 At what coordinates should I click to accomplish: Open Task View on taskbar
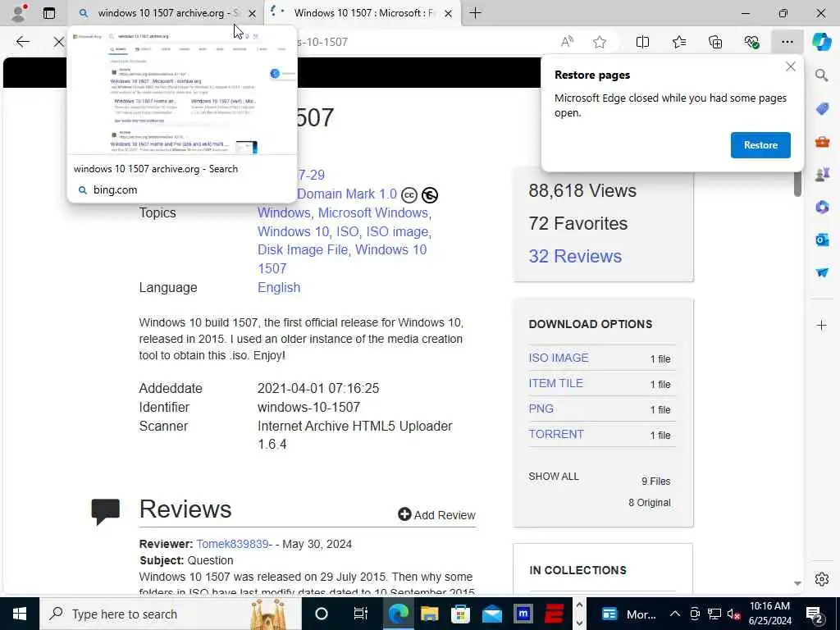coord(361,614)
